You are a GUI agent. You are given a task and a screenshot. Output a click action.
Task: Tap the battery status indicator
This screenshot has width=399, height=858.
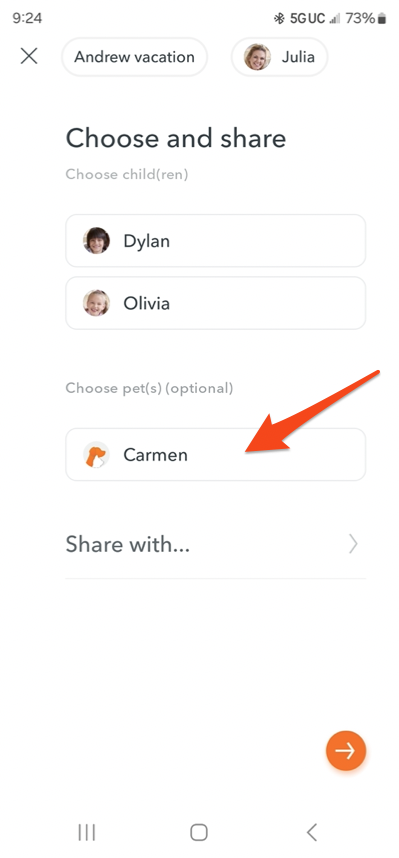(x=382, y=19)
